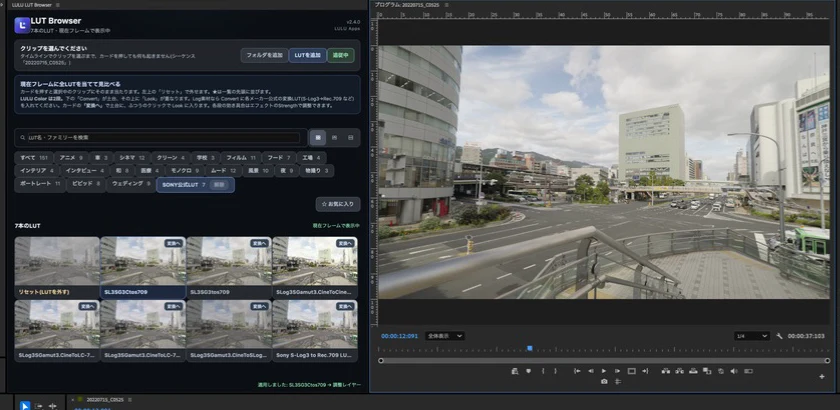Viewport: 840px width, 410px height.
Task: Toggle audio speaker icon in transport bar
Action: pyautogui.click(x=734, y=371)
